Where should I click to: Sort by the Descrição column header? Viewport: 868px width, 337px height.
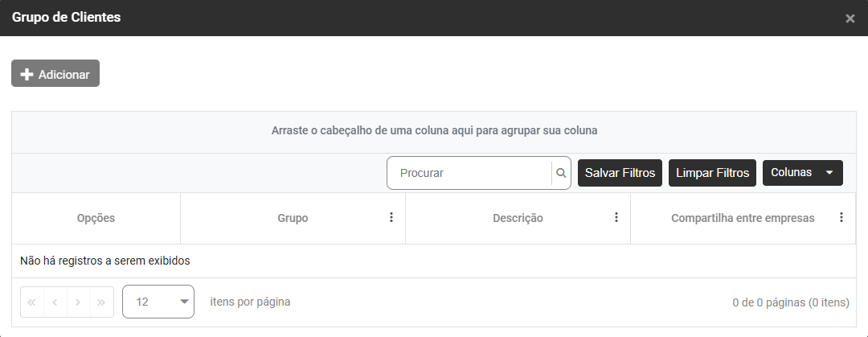518,218
